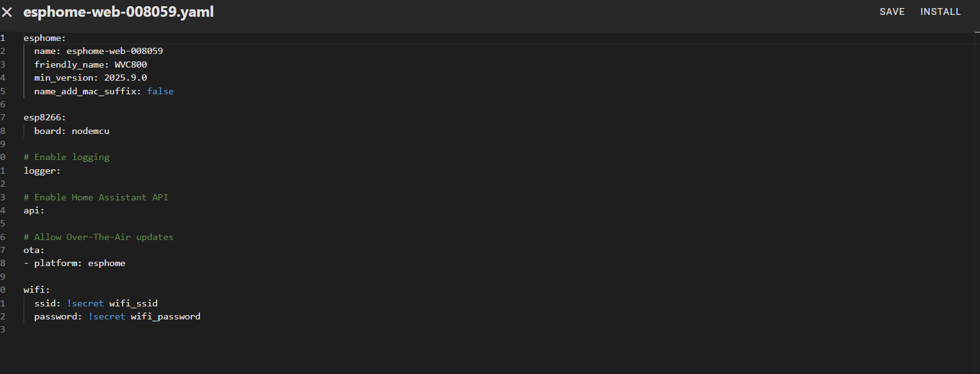980x374 pixels.
Task: Click the platform: esphome line
Action: click(74, 263)
